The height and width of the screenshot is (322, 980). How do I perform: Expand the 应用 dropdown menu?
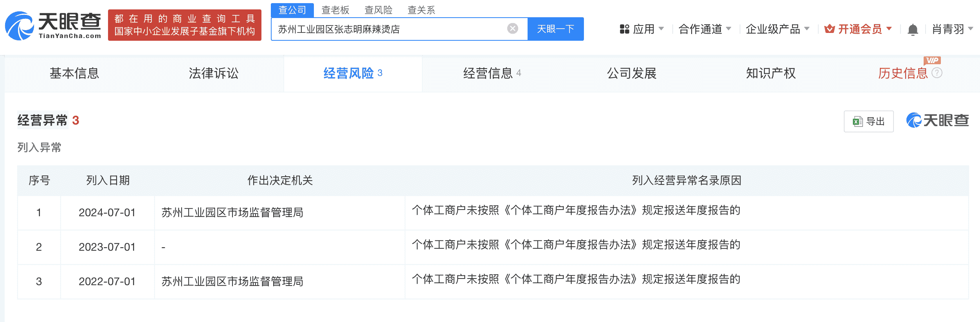click(x=643, y=29)
